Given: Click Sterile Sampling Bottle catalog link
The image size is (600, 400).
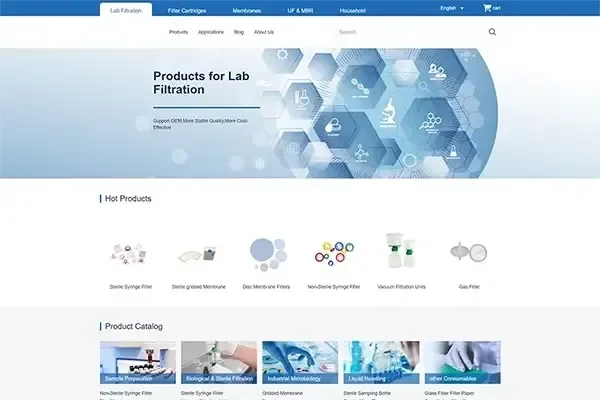Looking at the screenshot, I should click(x=367, y=393).
